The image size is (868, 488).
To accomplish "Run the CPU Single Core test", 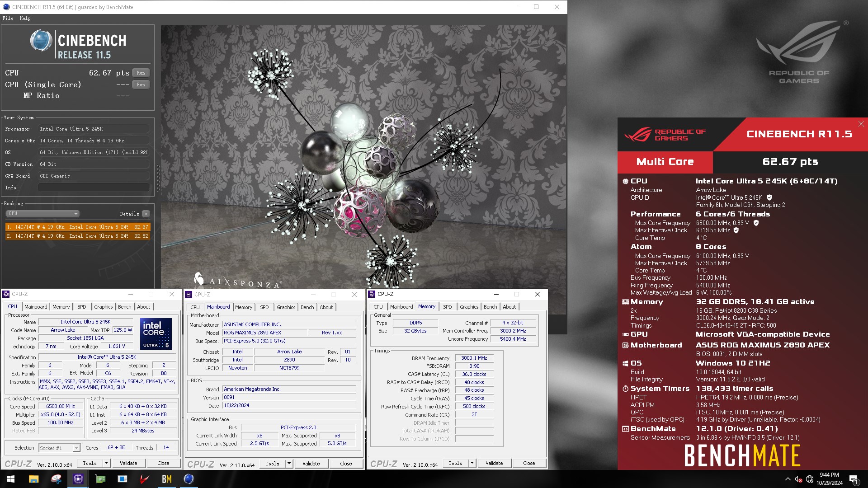I will pos(141,84).
